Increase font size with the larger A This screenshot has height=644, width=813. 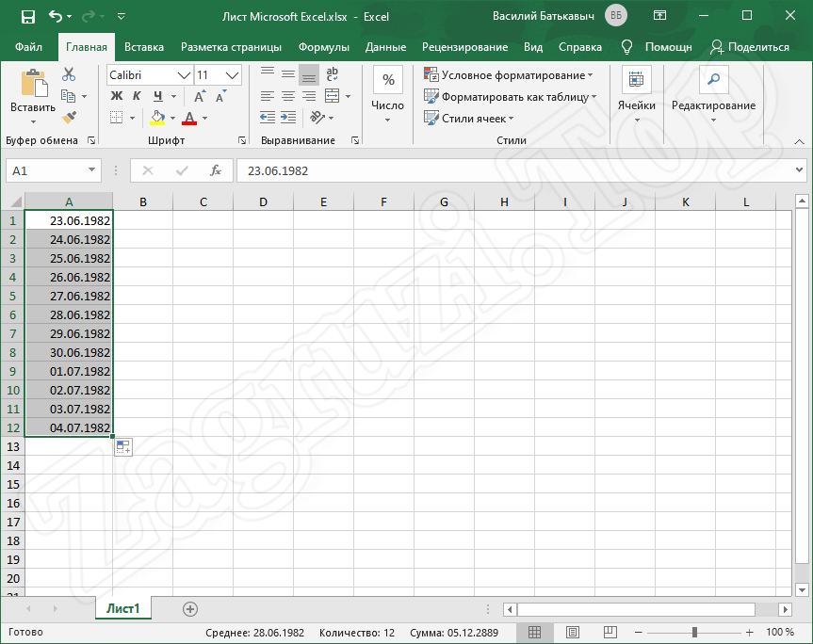200,96
